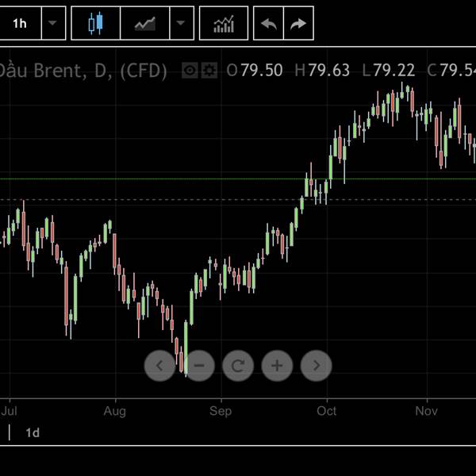Select the 1d range at bottom

point(33,433)
